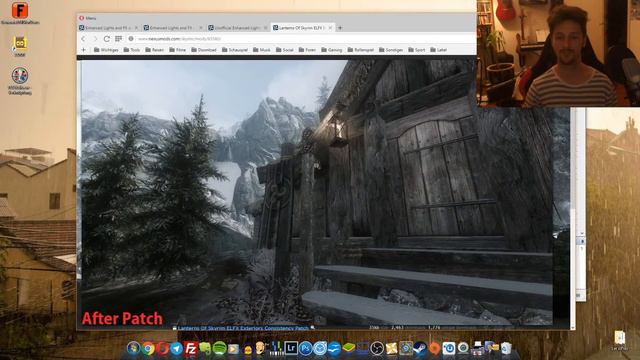
Task: Open FileZilla from the dock
Action: (x=191, y=348)
